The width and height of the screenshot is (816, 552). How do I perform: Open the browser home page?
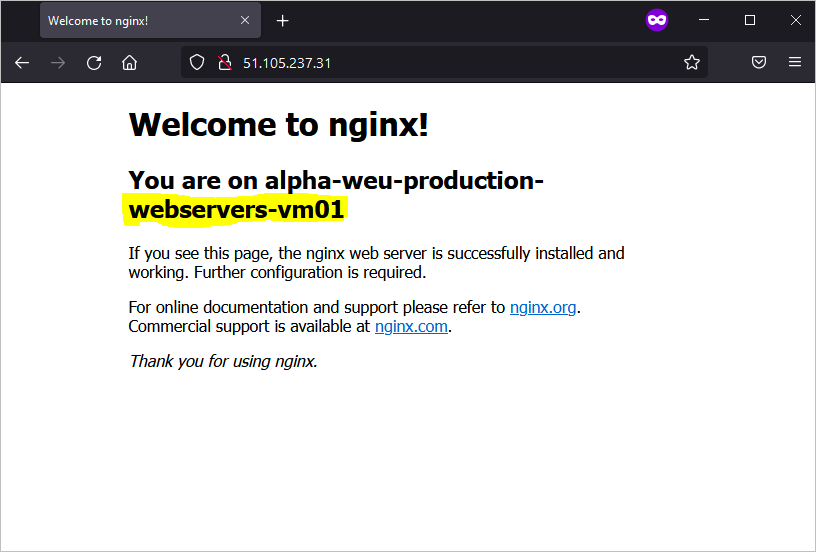(130, 63)
